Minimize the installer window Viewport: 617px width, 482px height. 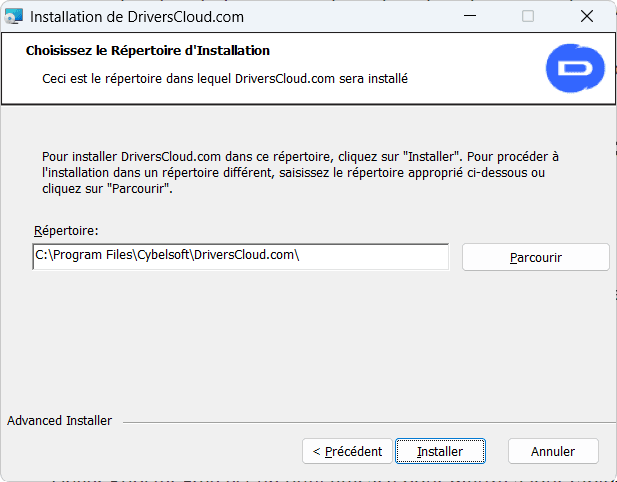click(x=470, y=16)
